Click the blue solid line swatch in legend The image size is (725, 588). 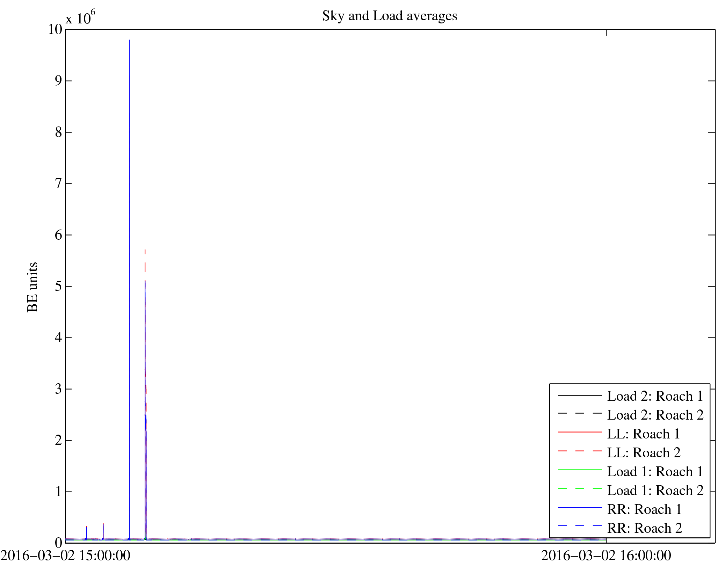pyautogui.click(x=580, y=507)
